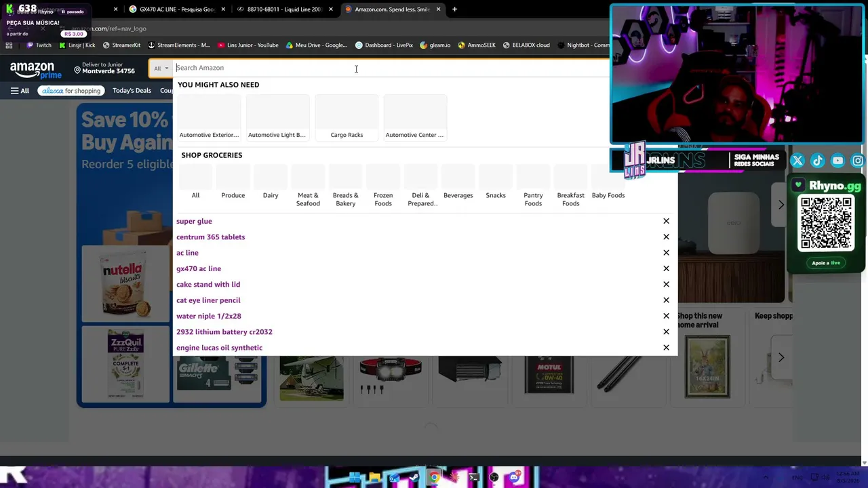The width and height of the screenshot is (868, 488).
Task: Remove super glue from search history
Action: 666,221
